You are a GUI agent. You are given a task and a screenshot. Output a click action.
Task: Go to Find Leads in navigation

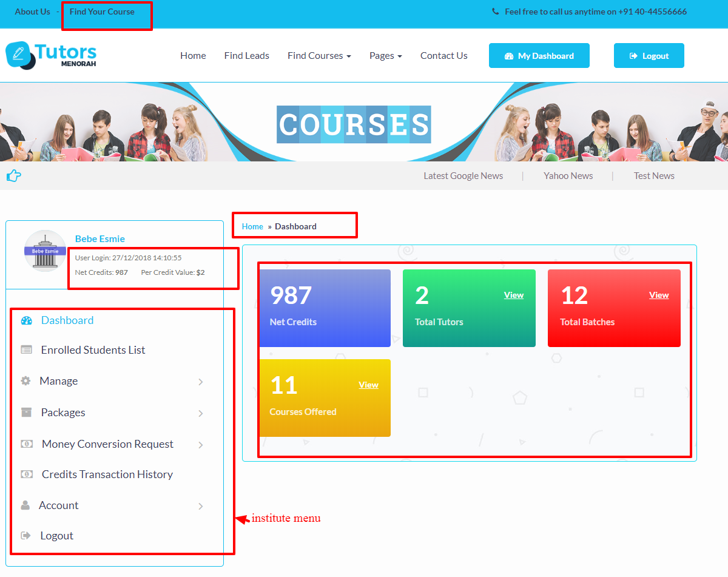(246, 56)
